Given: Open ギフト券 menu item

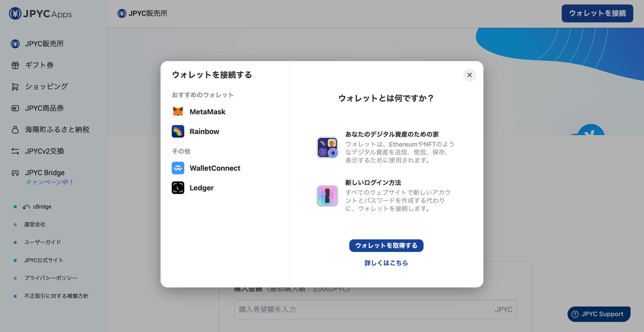Looking at the screenshot, I should [x=40, y=65].
